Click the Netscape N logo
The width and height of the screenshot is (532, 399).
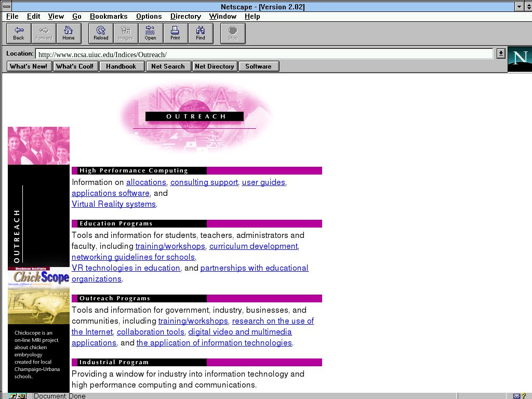coord(520,59)
